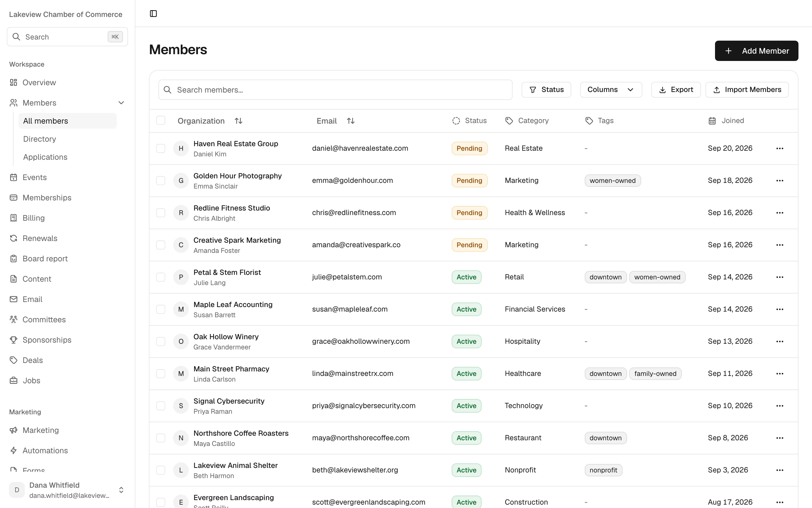Click Import Members button
This screenshot has height=508, width=812.
pyautogui.click(x=747, y=90)
